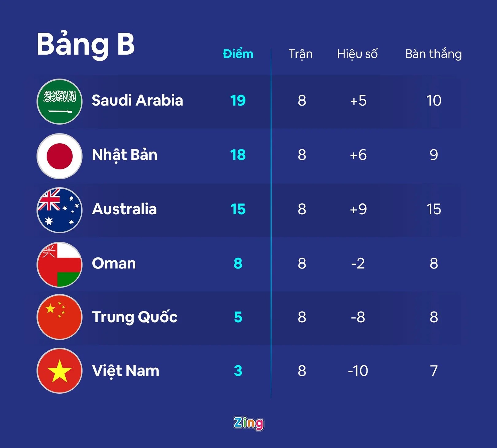Click the Saudi Arabia flag icon
This screenshot has width=497, height=448.
click(x=60, y=102)
